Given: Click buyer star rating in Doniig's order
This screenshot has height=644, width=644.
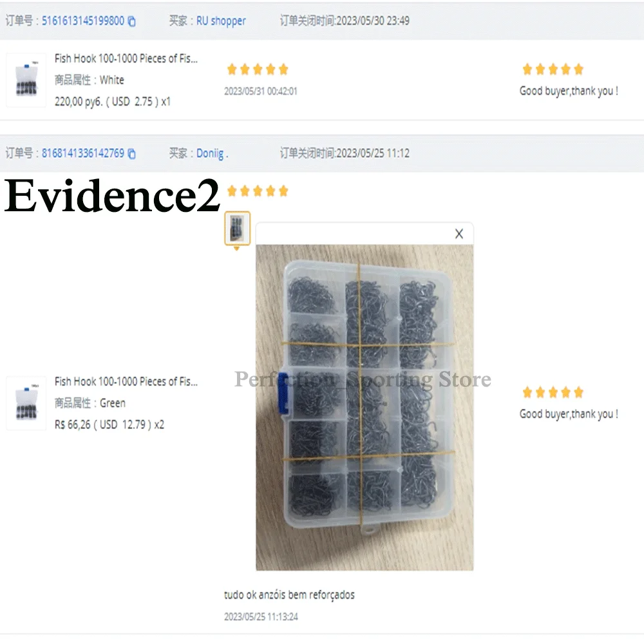Looking at the screenshot, I should [258, 191].
